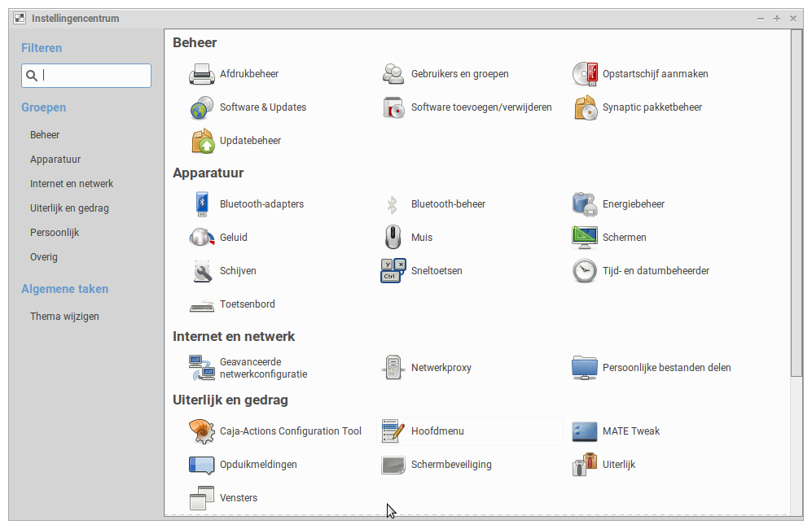Image resolution: width=812 pixels, height=529 pixels.
Task: Open the Vensters windows icon
Action: click(201, 498)
